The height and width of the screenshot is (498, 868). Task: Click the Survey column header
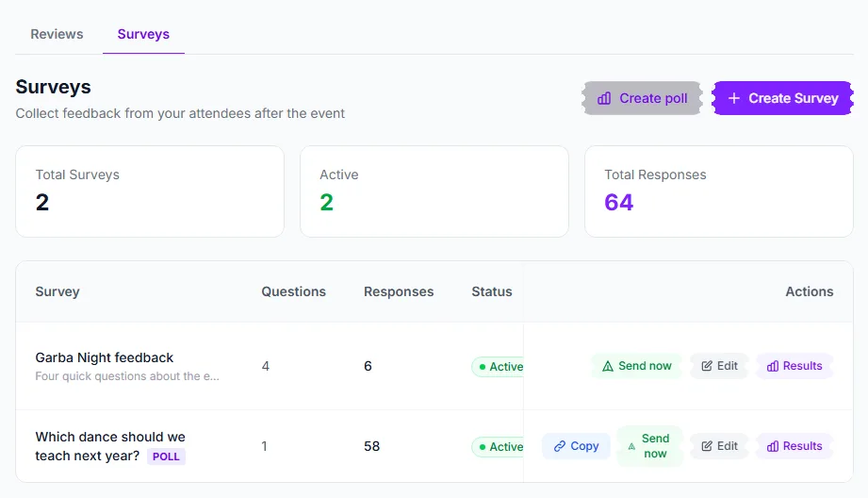57,291
